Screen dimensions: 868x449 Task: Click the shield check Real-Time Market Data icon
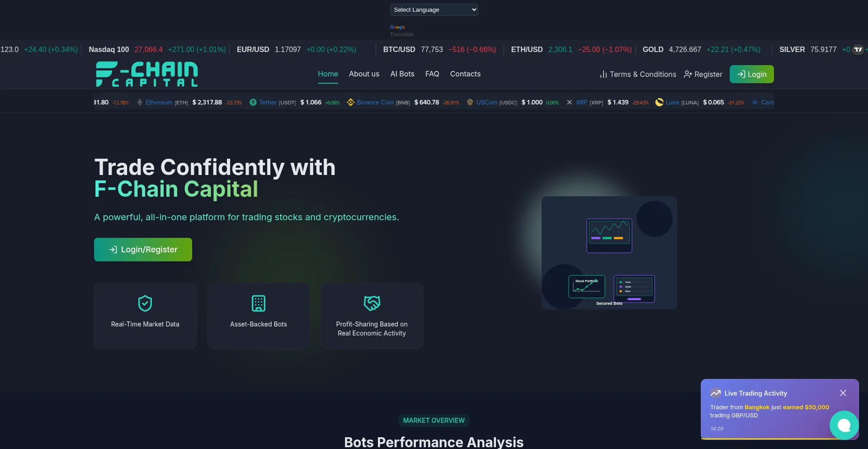[x=145, y=303]
